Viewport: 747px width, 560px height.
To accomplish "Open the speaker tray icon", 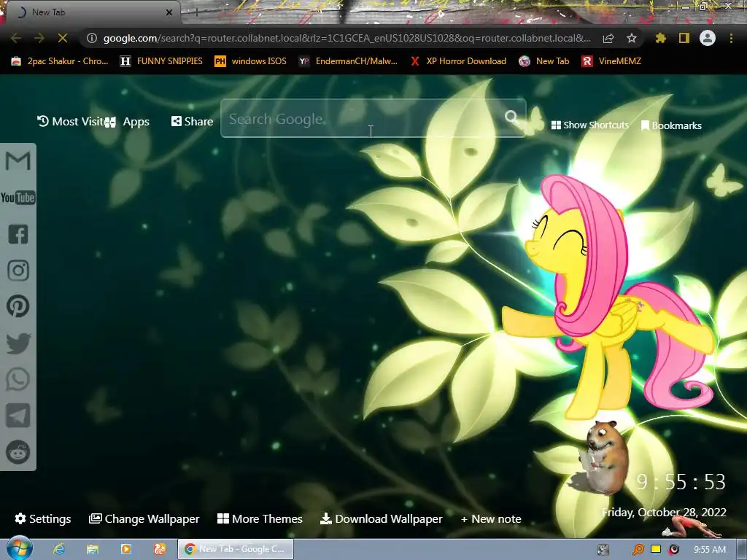I will (x=673, y=550).
